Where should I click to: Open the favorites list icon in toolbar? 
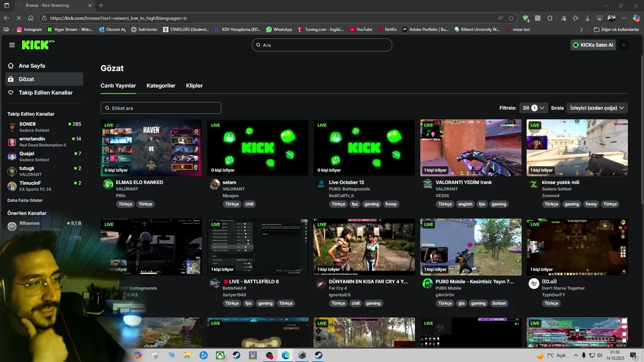click(575, 18)
